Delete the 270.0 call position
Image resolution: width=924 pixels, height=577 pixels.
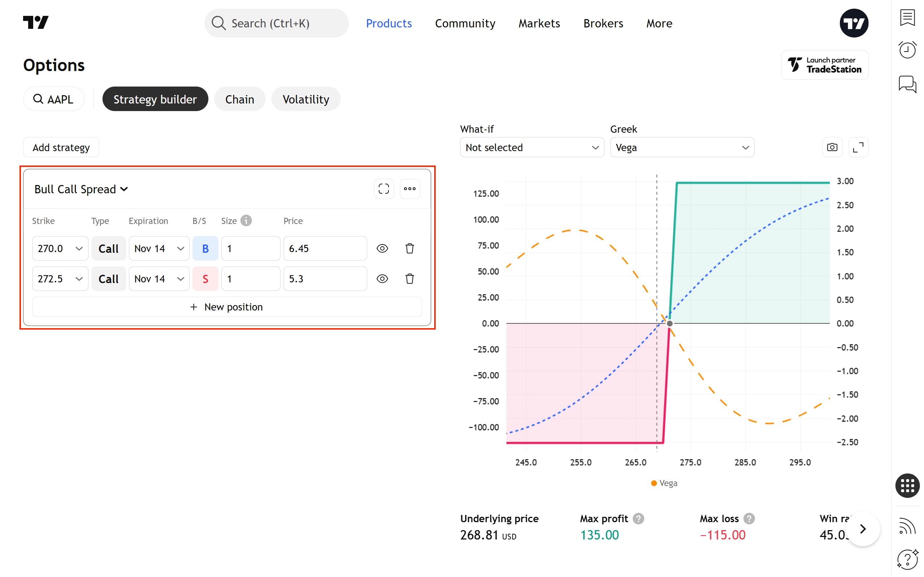click(x=409, y=248)
